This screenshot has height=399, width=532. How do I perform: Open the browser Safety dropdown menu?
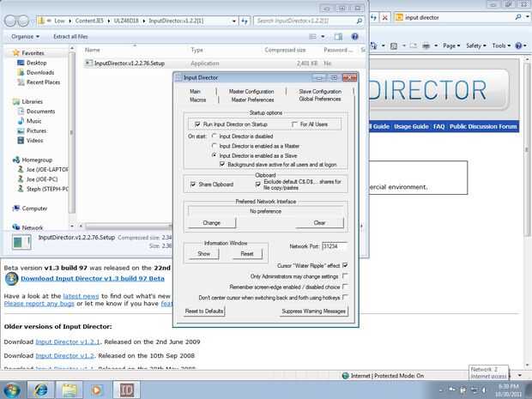(x=476, y=45)
